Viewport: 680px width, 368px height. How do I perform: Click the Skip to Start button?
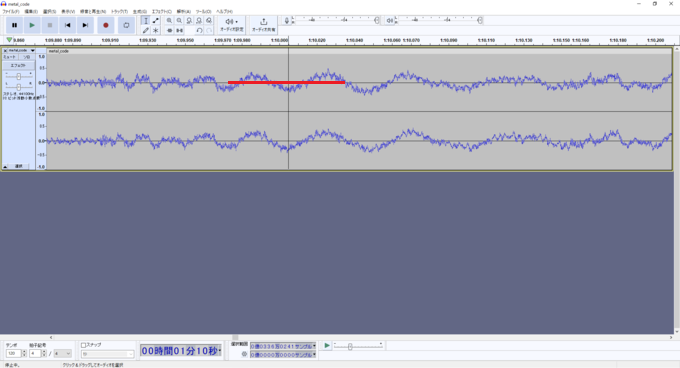[67, 25]
